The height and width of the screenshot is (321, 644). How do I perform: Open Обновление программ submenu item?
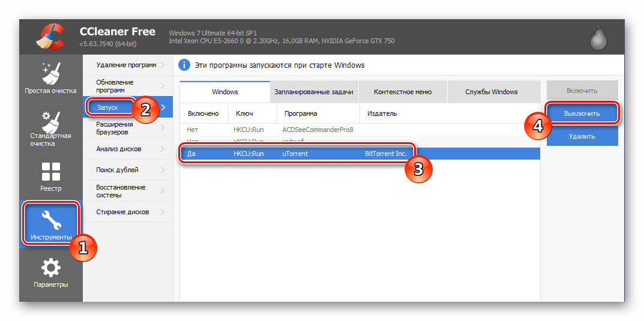(128, 86)
